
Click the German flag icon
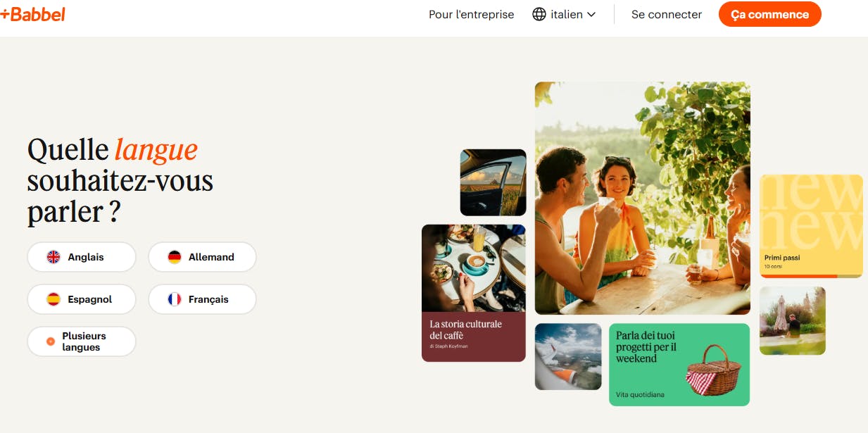pyautogui.click(x=175, y=257)
